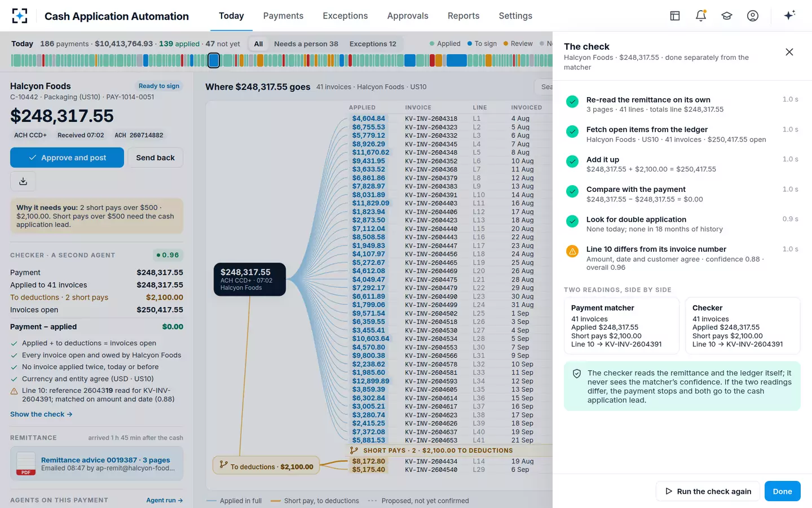This screenshot has height=508, width=812.
Task: Open the sparkle AI assistant icon
Action: tap(789, 15)
